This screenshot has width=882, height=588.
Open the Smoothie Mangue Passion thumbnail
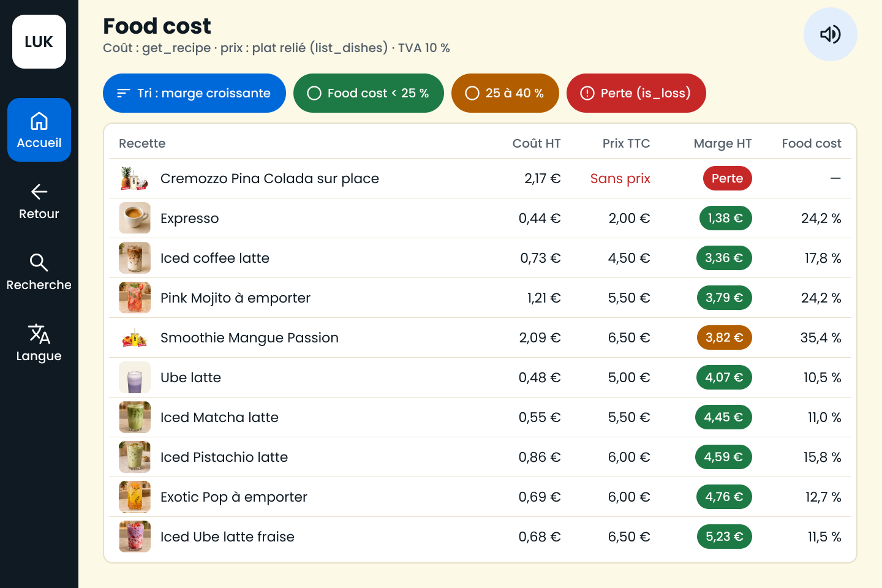135,337
